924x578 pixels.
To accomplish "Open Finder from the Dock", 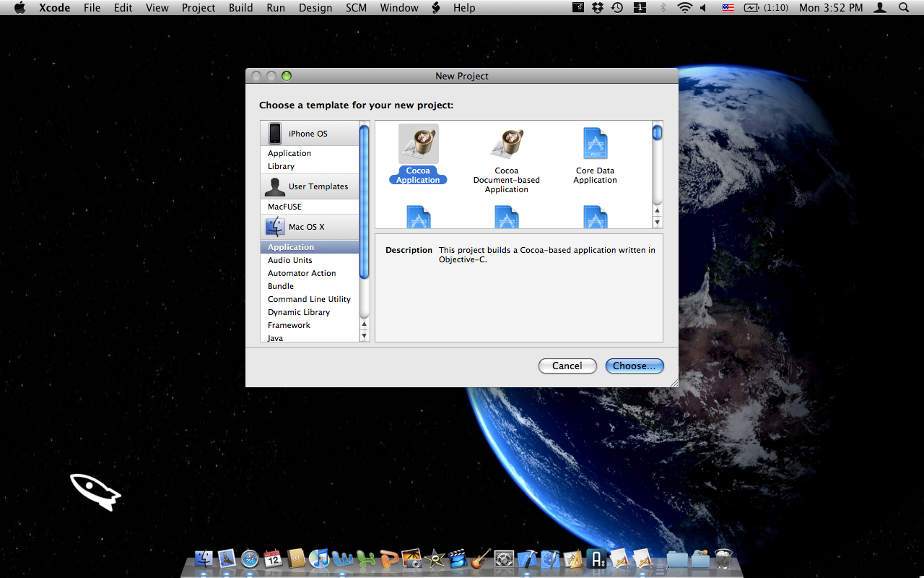I will pos(204,558).
